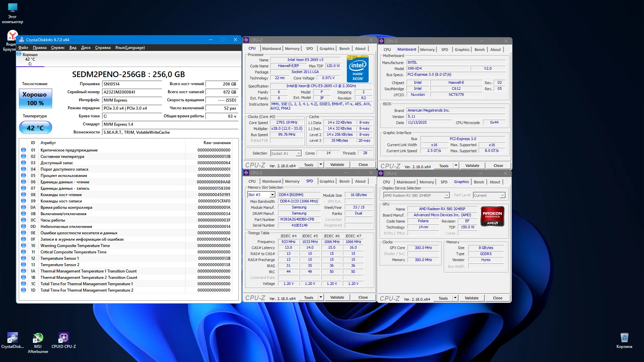
Task: Click the serial number A2323M2000841 field
Action: 132,92
